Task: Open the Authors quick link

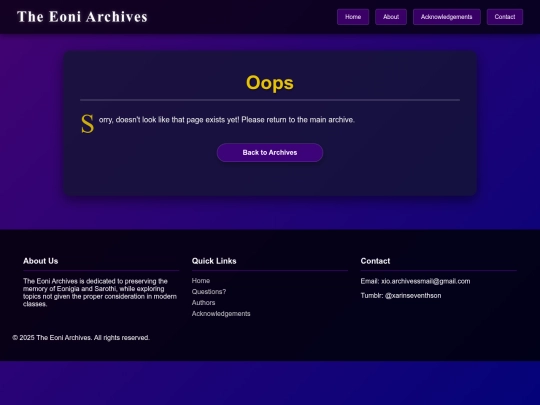Action: (203, 303)
